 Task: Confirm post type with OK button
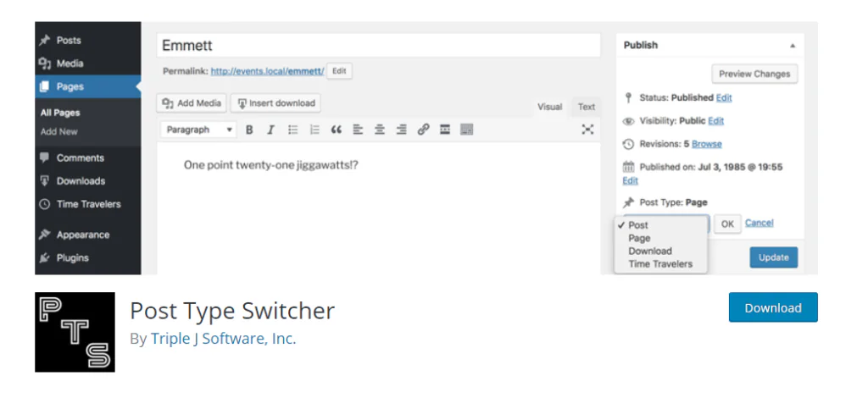727,224
